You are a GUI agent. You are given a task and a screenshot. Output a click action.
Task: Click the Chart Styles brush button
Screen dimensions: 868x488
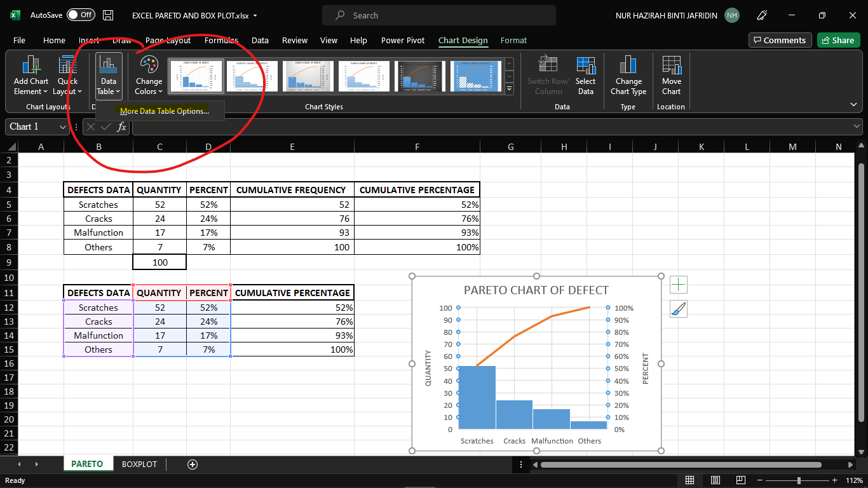point(678,309)
